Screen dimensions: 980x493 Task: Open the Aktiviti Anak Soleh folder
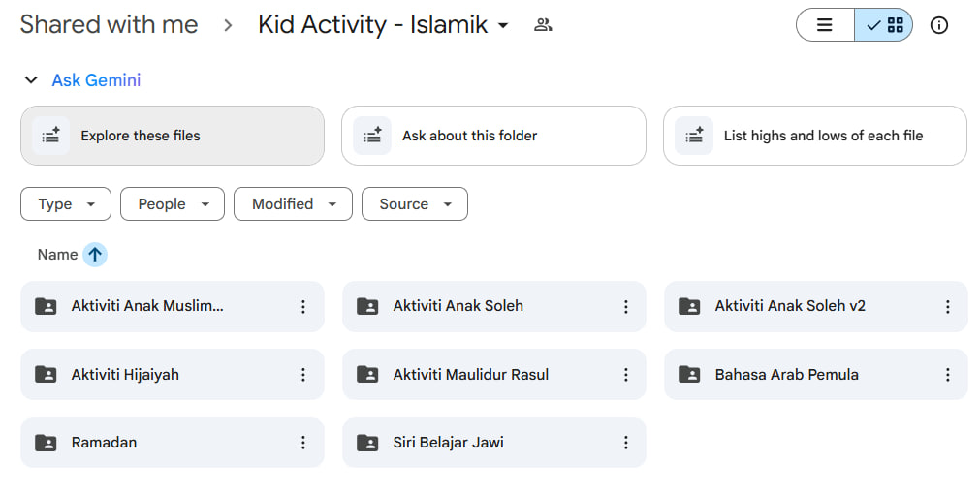pyautogui.click(x=458, y=306)
